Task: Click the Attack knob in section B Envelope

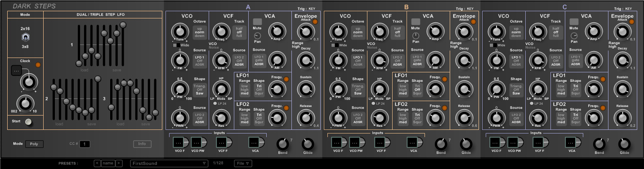Action: pyautogui.click(x=464, y=32)
